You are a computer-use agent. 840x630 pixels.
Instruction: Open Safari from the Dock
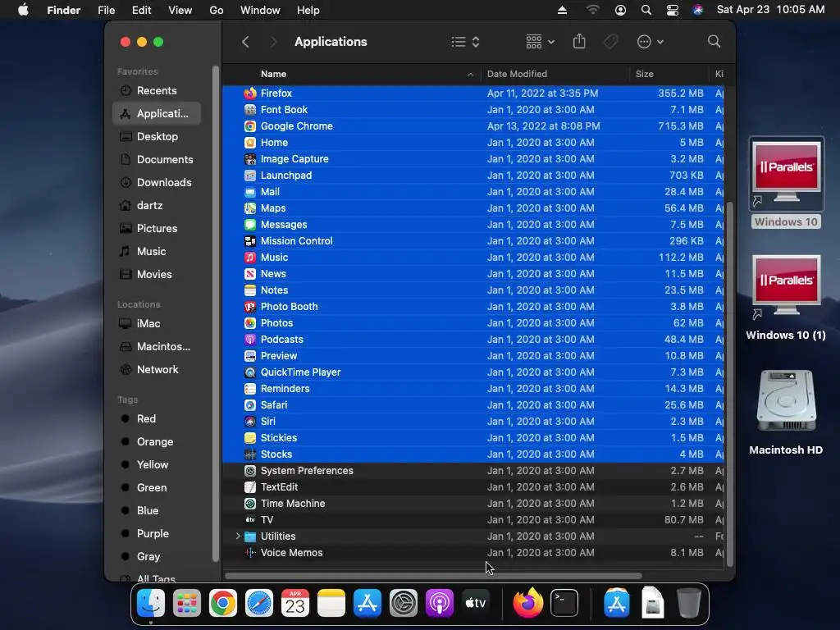[x=258, y=603]
